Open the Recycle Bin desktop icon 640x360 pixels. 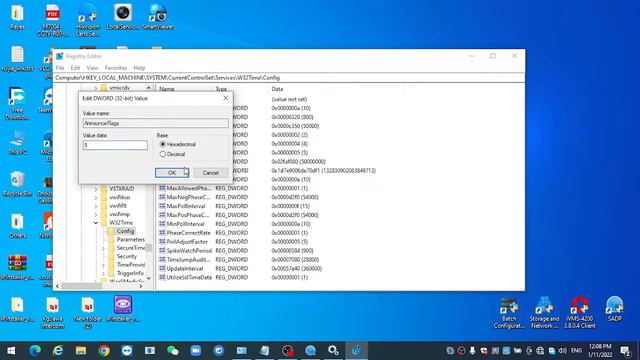click(18, 184)
